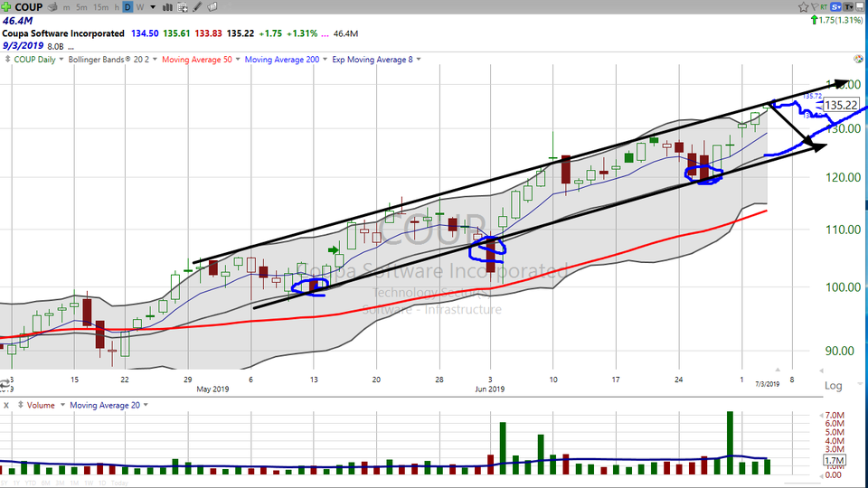Click the bar chart style icon
Image resolution: width=868 pixels, height=488 pixels.
pos(168,7)
